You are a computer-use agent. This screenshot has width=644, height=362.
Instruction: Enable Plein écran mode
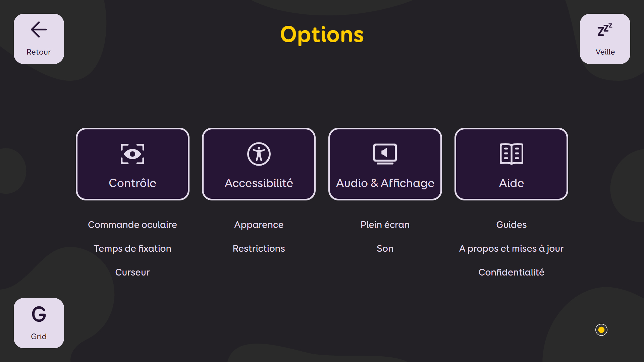click(x=385, y=225)
